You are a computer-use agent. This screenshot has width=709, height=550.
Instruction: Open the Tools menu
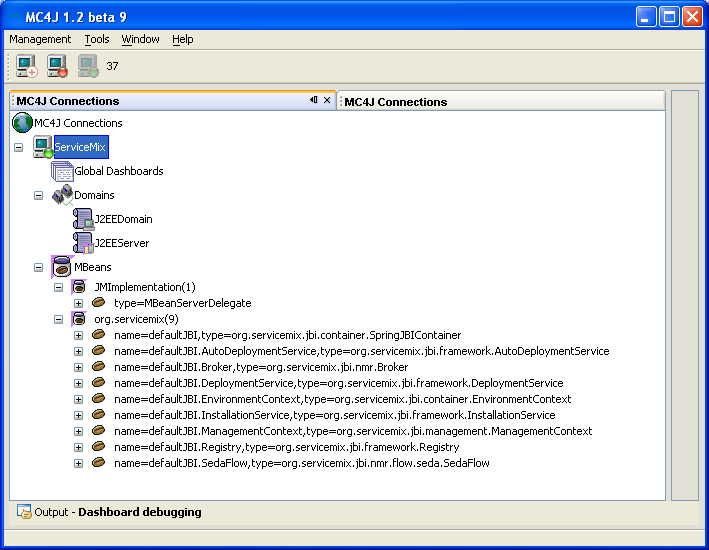coord(97,39)
